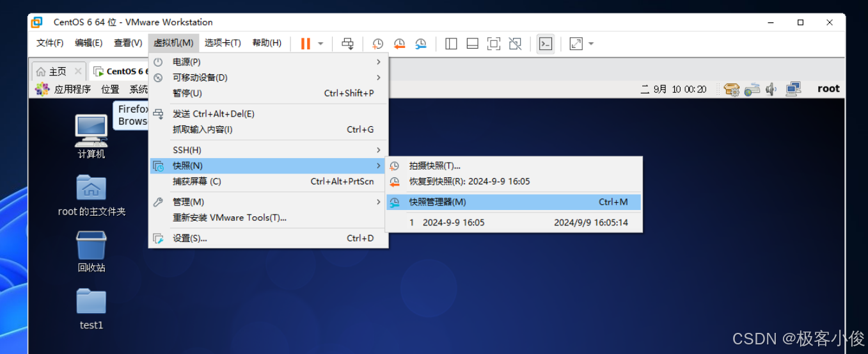
Task: Click the stretch guest display icon
Action: (576, 44)
